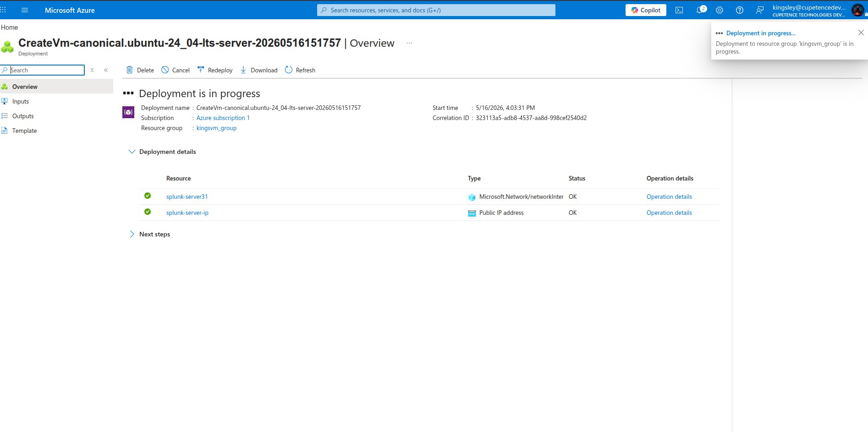Click Microsoft Azure home title
The height and width of the screenshot is (432, 868).
[x=70, y=10]
